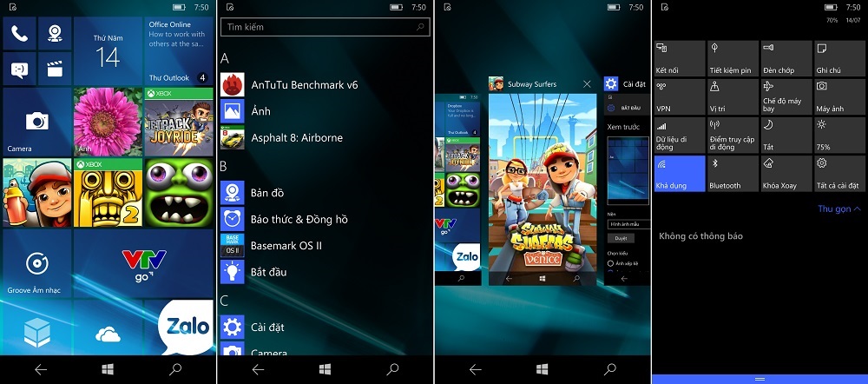
Task: Toggle Tiết kiệm pin battery saver
Action: [733, 58]
